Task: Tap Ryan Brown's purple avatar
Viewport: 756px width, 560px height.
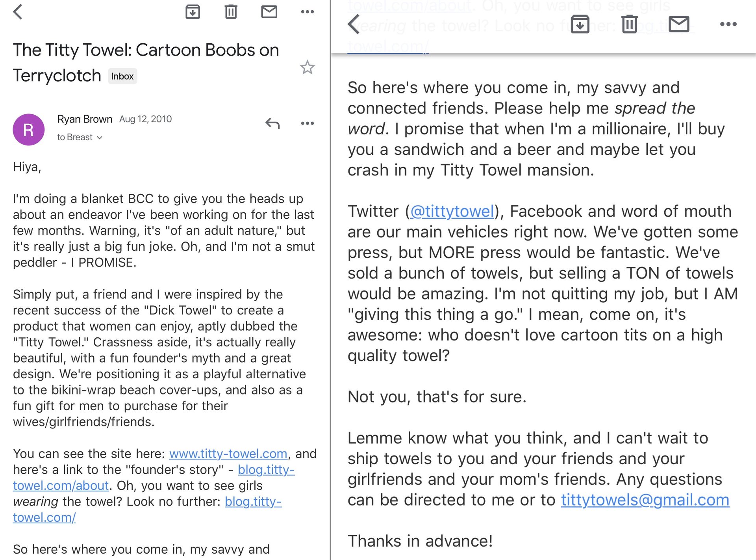Action: click(x=28, y=130)
